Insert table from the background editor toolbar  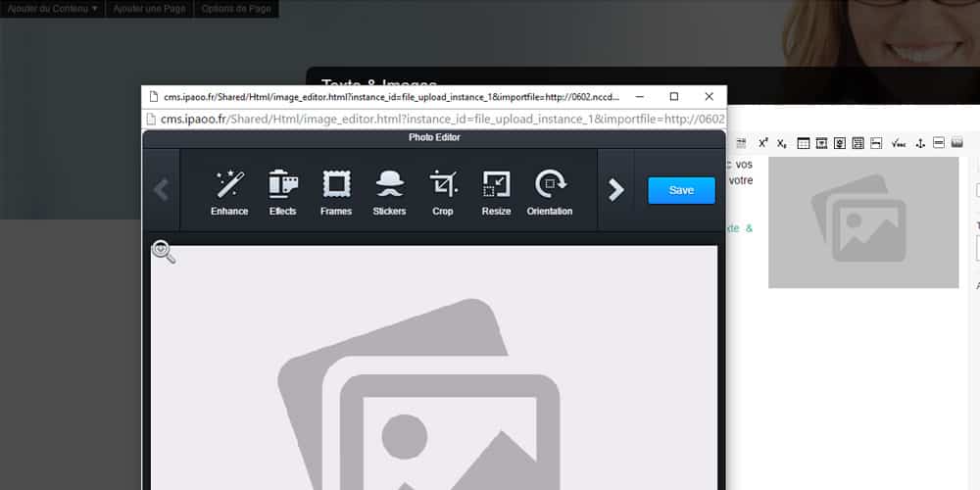(x=804, y=143)
